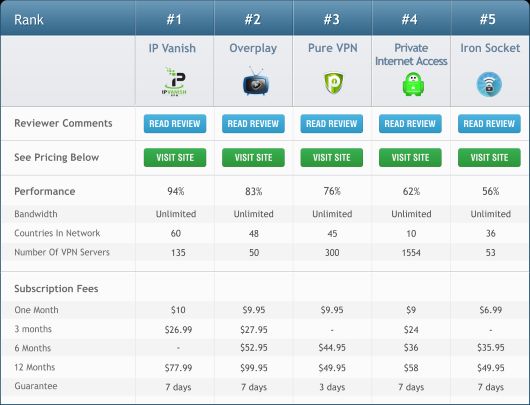Click the Bandwidth row label
Viewport: 530px width, 405px height.
[36, 214]
